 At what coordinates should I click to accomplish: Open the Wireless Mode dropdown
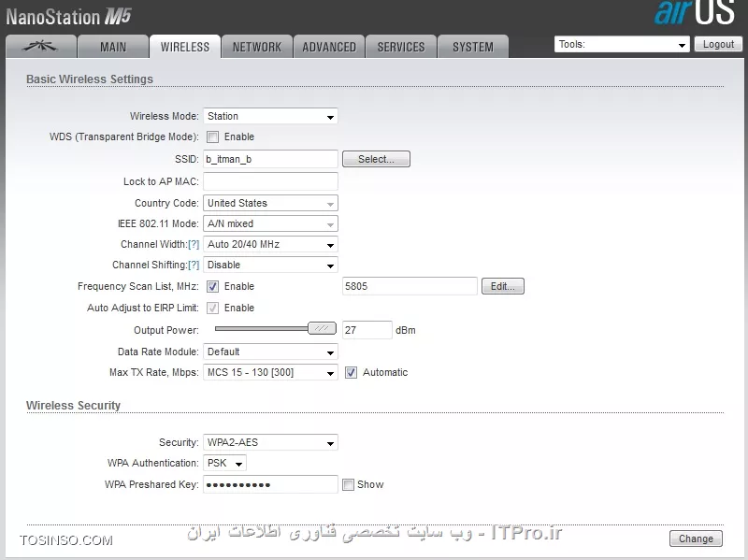[x=270, y=116]
